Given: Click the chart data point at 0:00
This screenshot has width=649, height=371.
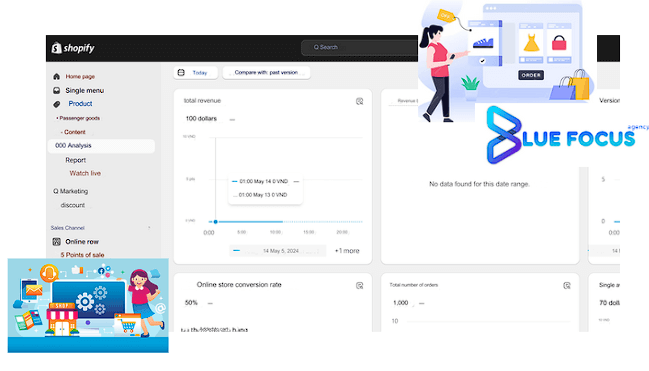Looking at the screenshot, I should point(215,222).
